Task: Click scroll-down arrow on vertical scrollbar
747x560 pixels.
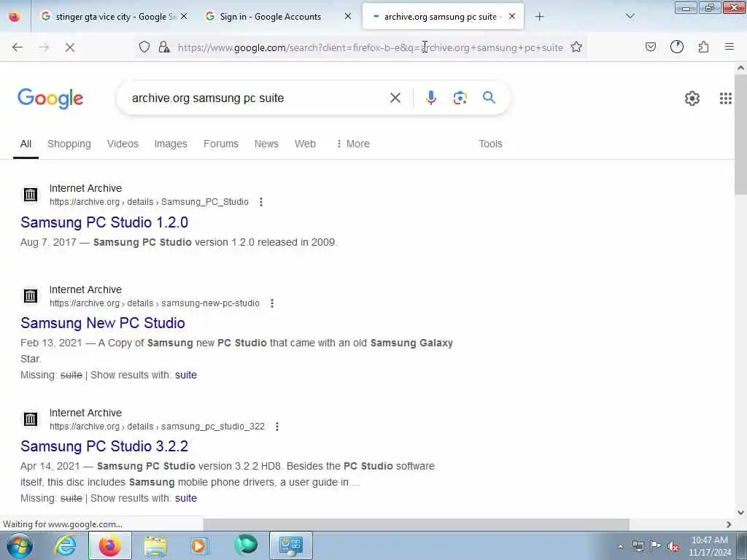Action: click(740, 513)
